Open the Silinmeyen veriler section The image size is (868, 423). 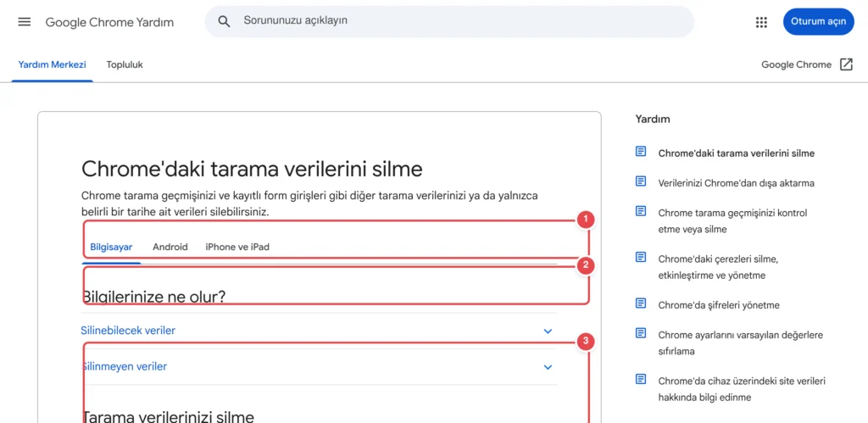tap(319, 367)
